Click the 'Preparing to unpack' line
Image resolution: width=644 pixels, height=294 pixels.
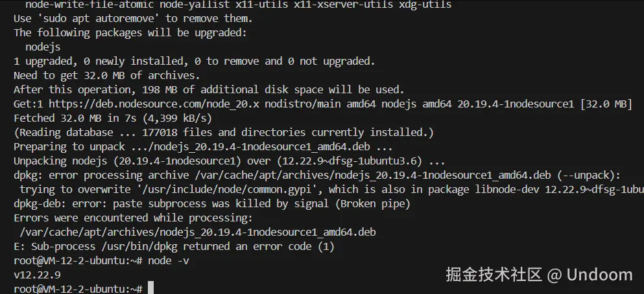(203, 147)
